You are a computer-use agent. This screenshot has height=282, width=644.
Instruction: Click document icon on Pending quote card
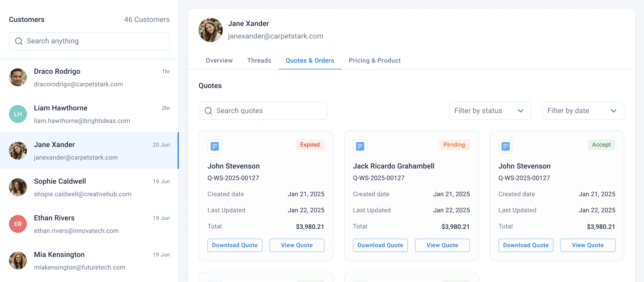(360, 146)
